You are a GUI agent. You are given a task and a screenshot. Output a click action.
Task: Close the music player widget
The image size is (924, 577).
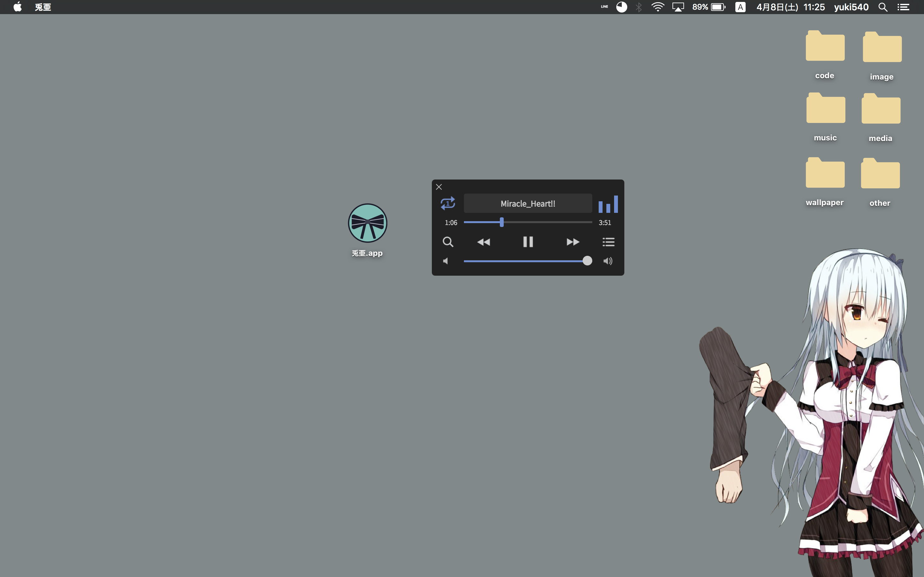439,187
